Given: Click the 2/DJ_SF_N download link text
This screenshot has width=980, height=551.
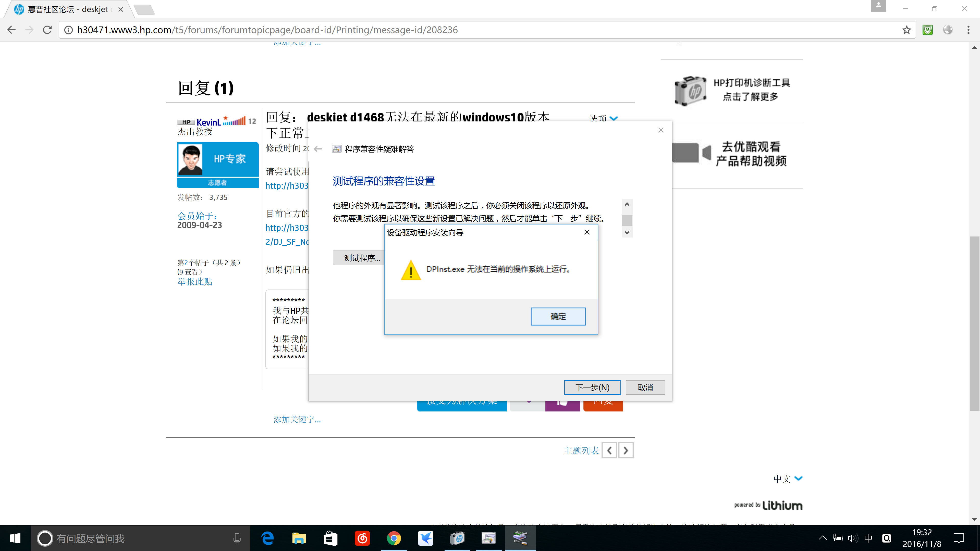Looking at the screenshot, I should [287, 242].
